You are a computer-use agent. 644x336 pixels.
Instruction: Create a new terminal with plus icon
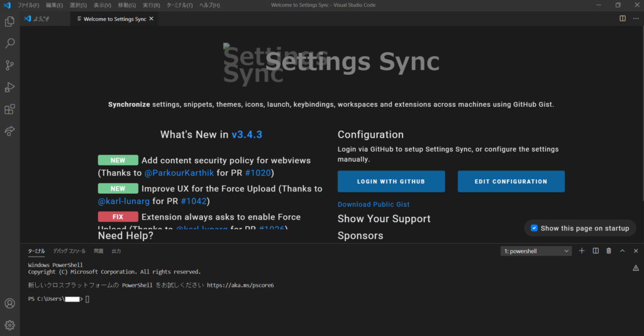point(582,251)
